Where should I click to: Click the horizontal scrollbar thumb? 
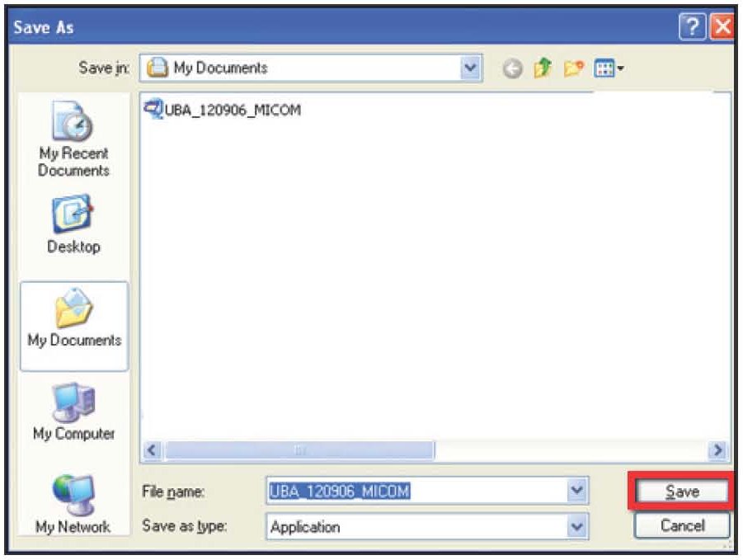pos(300,450)
